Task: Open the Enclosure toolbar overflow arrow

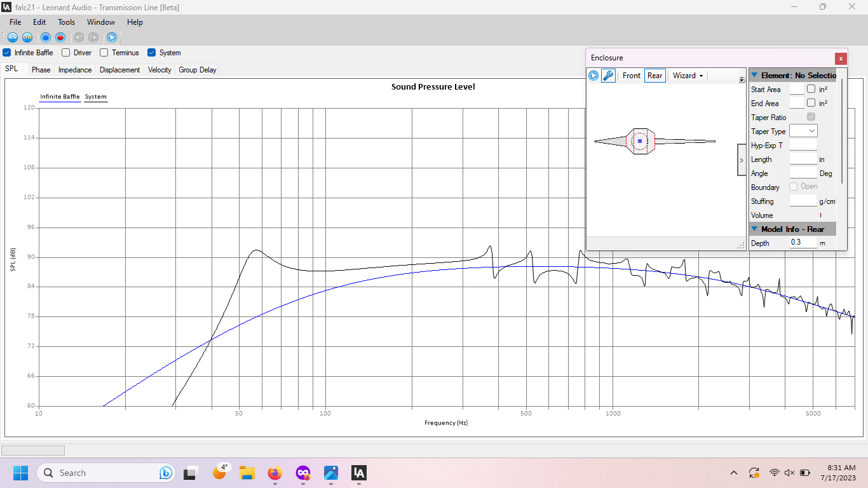Action: (x=742, y=79)
